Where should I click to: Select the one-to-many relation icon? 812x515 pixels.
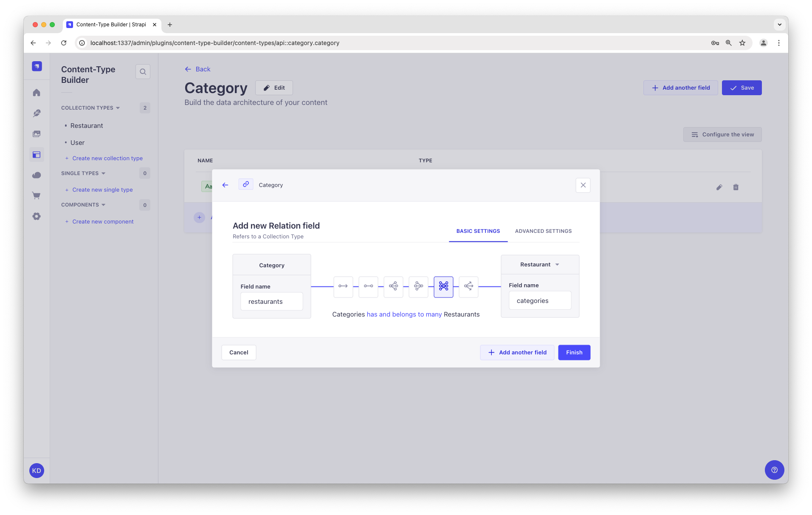(x=393, y=287)
